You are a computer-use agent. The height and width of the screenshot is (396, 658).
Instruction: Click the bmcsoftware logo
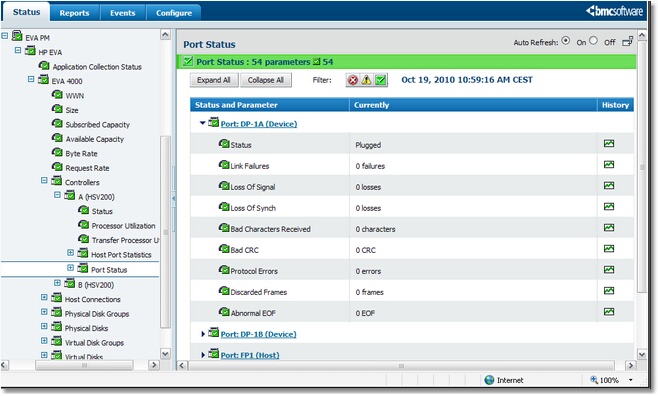tap(614, 11)
